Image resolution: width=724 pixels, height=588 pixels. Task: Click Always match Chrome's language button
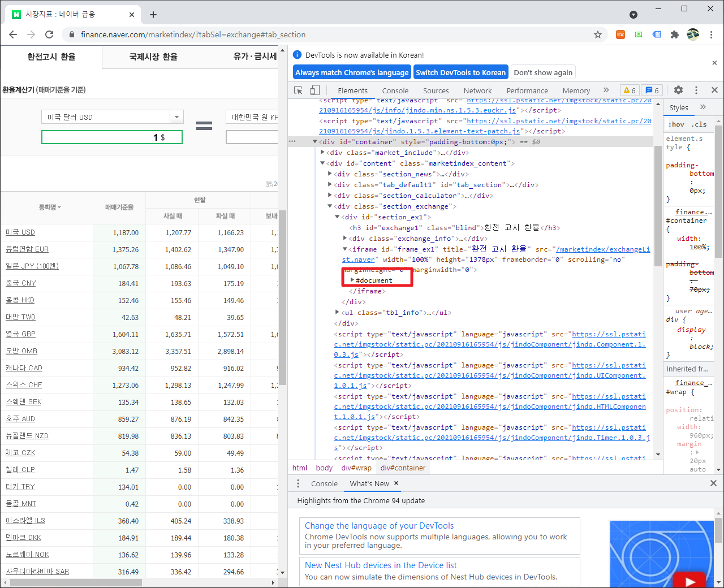[352, 72]
